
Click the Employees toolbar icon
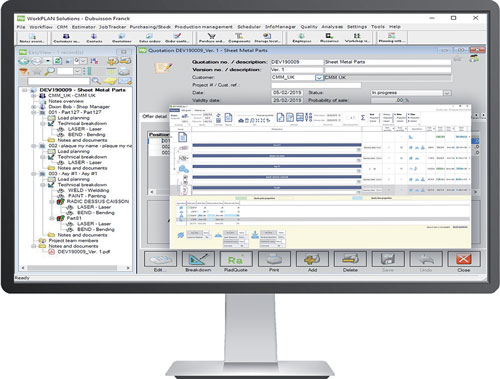point(302,37)
